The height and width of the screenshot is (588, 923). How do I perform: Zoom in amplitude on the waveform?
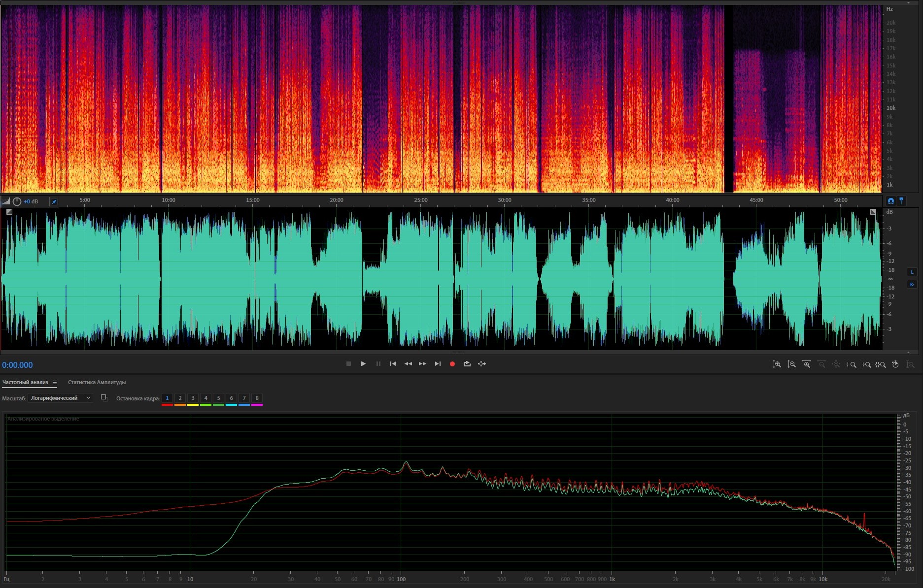tap(777, 364)
